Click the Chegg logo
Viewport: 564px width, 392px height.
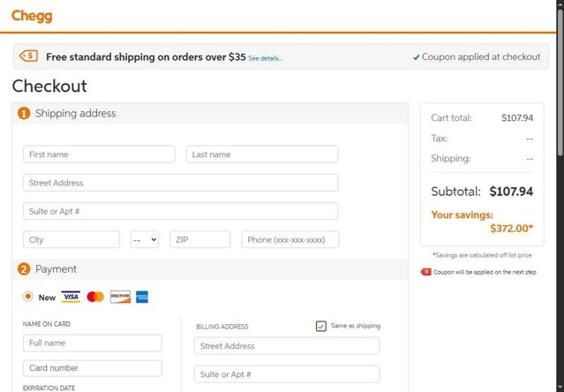(32, 16)
